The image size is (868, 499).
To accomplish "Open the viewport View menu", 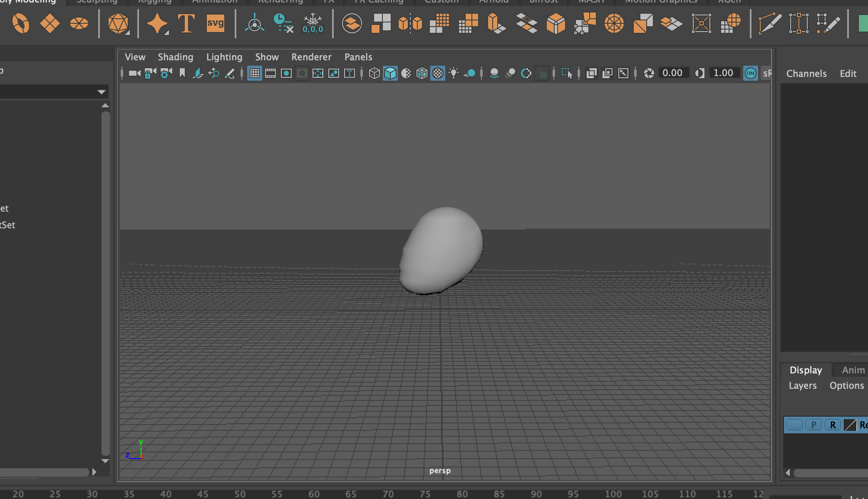I will pos(135,57).
